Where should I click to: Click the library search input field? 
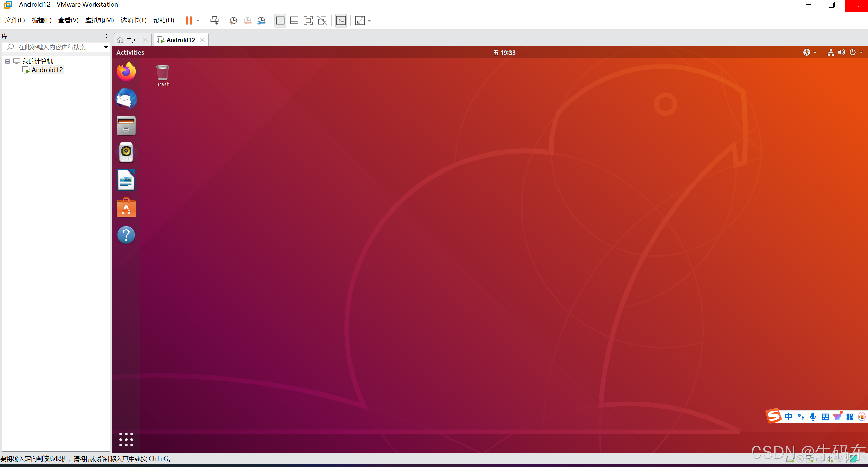click(x=54, y=47)
